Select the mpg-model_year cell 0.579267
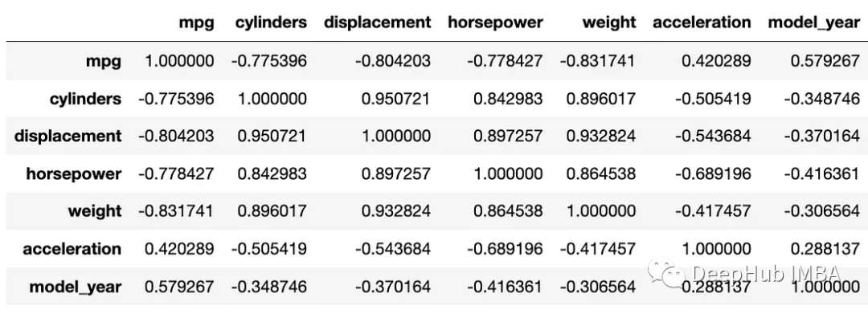The image size is (868, 314). coord(825,61)
